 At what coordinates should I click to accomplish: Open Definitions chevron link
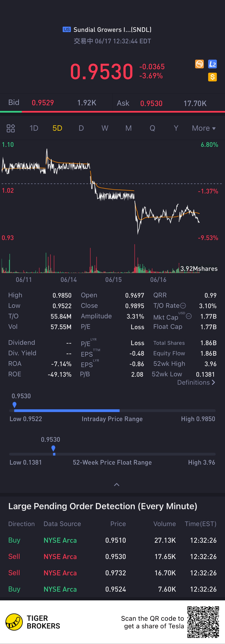tap(196, 382)
